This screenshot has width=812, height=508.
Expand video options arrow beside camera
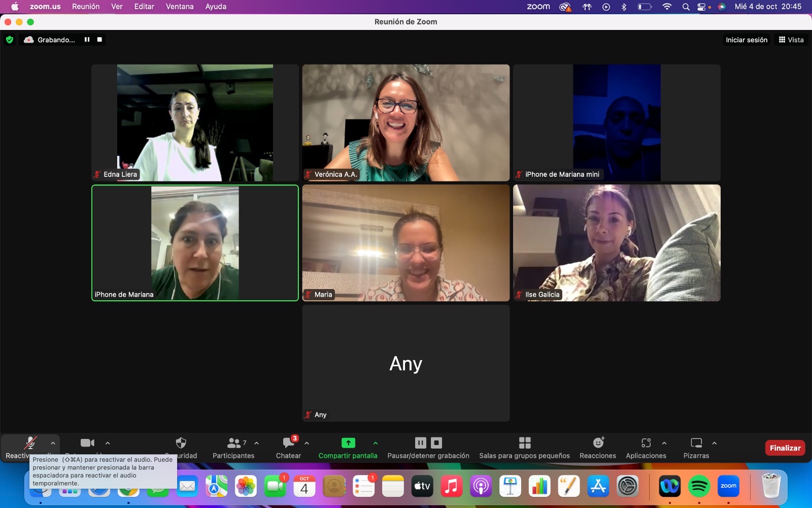click(108, 443)
